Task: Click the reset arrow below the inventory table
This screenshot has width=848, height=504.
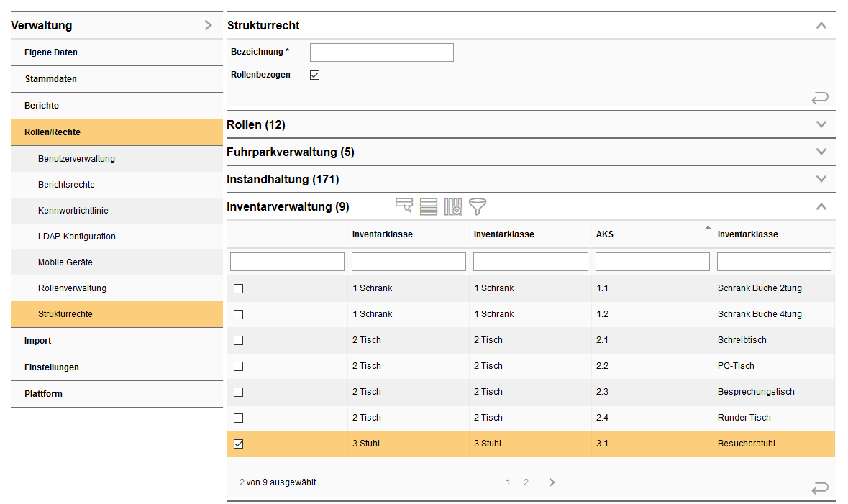Action: click(820, 488)
